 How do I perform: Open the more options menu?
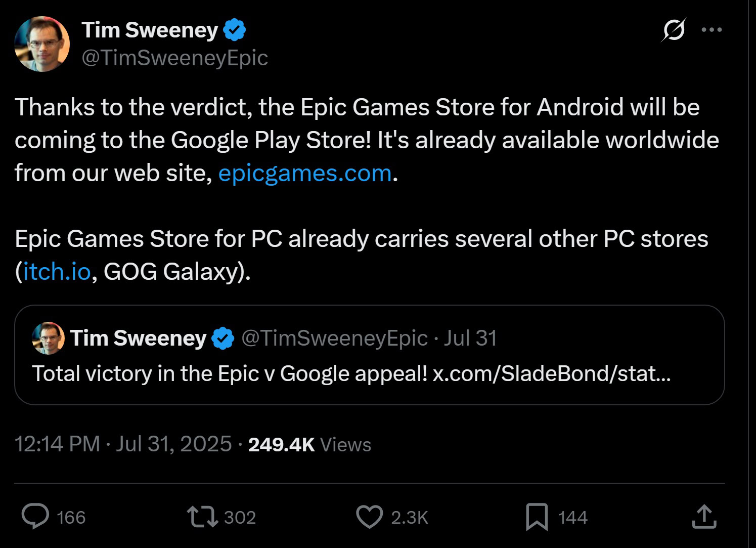[712, 29]
